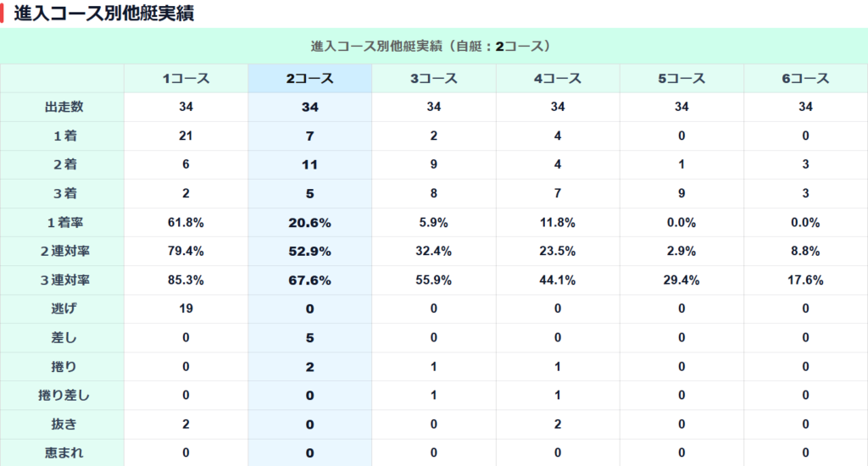Click the 進入コース別他艇実績 section heading

[x=103, y=14]
